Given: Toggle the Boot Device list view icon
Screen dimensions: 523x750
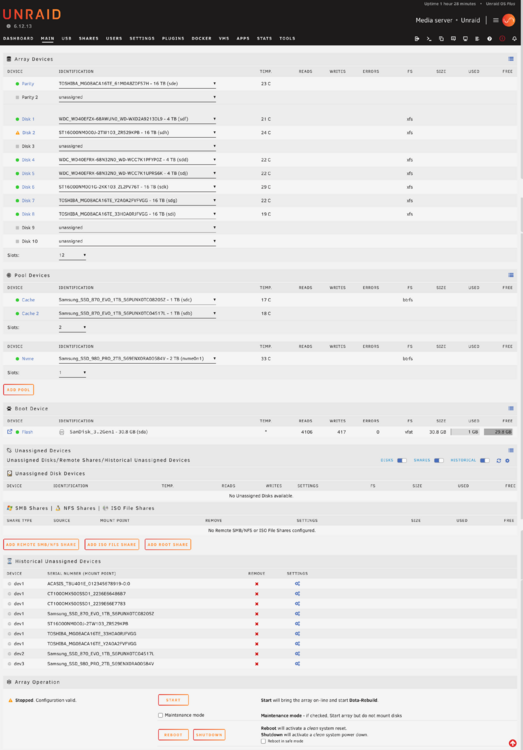Looking at the screenshot, I should pos(511,408).
